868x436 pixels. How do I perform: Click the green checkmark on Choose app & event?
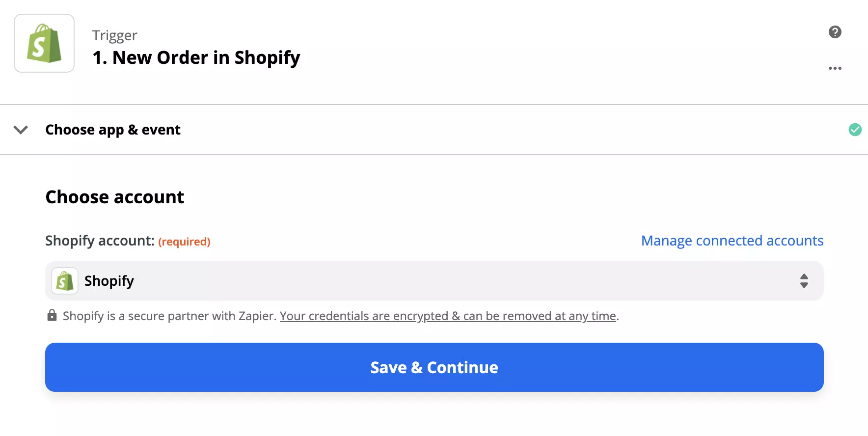[855, 130]
